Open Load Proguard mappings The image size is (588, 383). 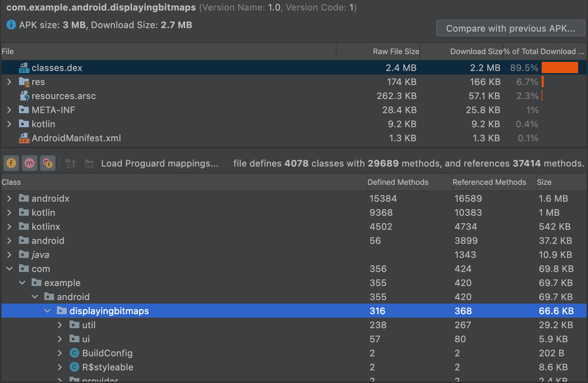(159, 163)
